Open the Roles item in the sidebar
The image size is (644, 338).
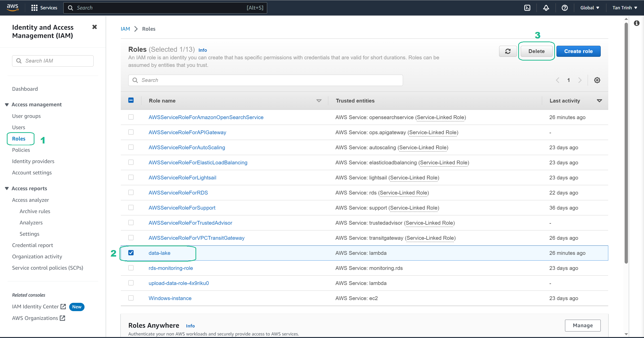tap(19, 139)
